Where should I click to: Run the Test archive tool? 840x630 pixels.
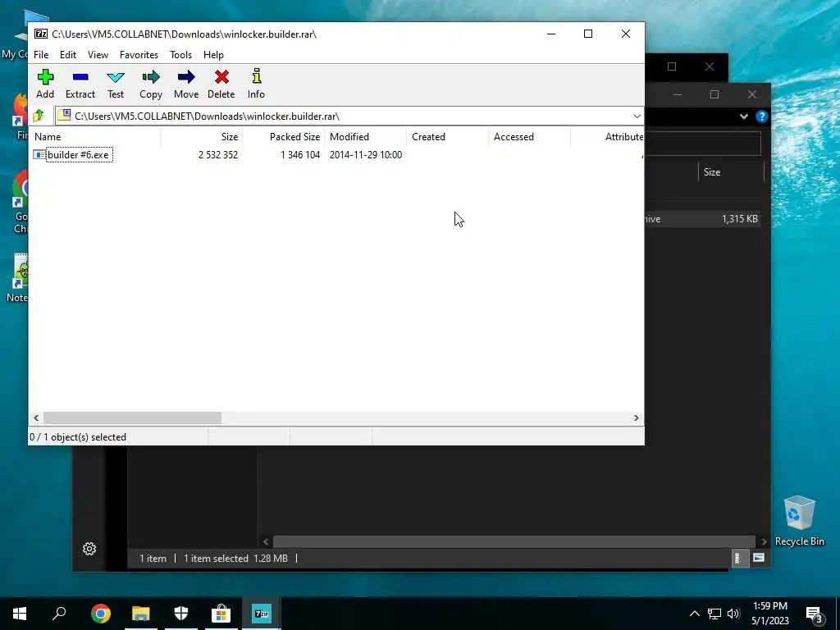point(116,84)
